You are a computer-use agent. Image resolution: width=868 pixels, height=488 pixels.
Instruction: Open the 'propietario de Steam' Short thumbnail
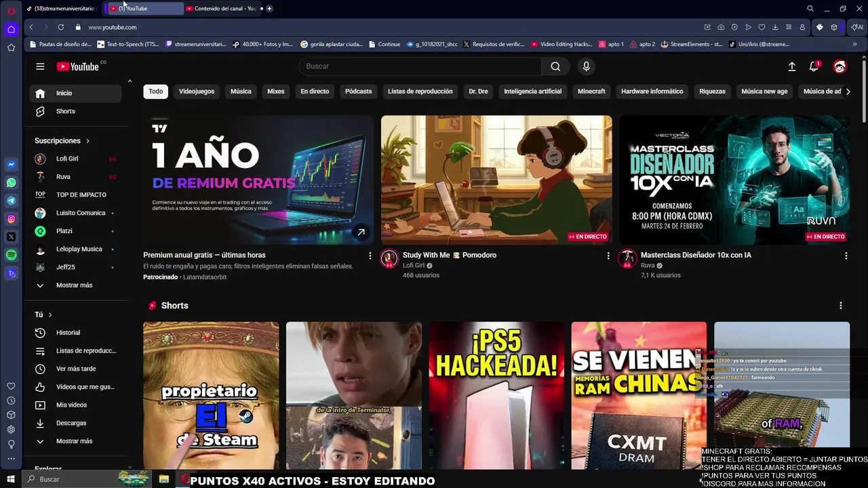[211, 395]
